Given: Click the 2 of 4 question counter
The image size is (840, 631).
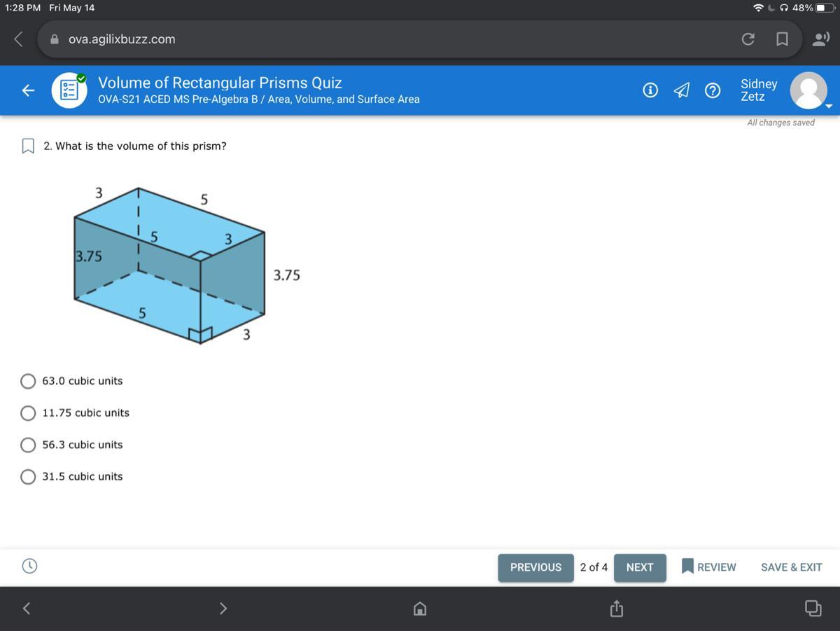Looking at the screenshot, I should [594, 567].
